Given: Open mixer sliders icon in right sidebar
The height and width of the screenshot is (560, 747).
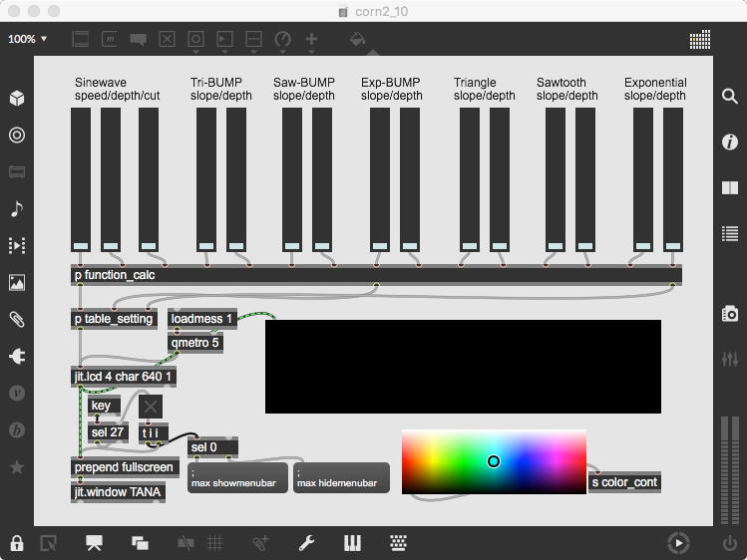Looking at the screenshot, I should (x=729, y=359).
